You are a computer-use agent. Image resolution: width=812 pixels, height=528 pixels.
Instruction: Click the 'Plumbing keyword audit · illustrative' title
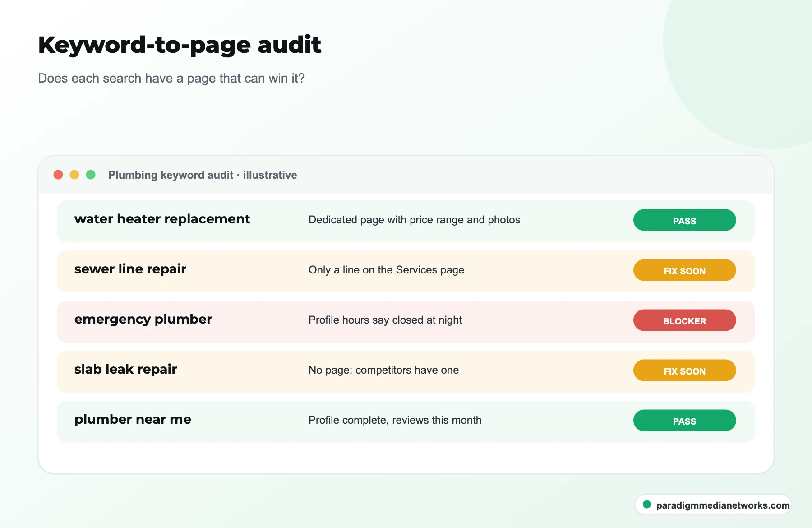[x=203, y=175]
